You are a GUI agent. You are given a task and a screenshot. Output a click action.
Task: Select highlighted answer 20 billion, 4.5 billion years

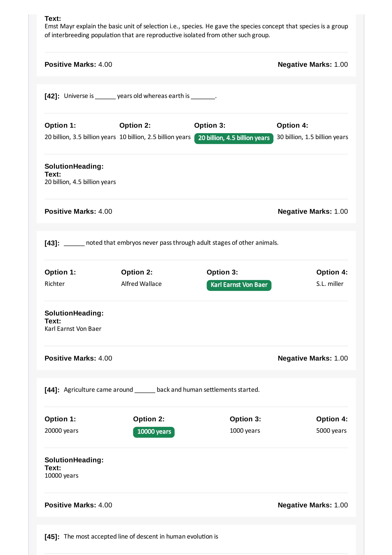pos(234,138)
